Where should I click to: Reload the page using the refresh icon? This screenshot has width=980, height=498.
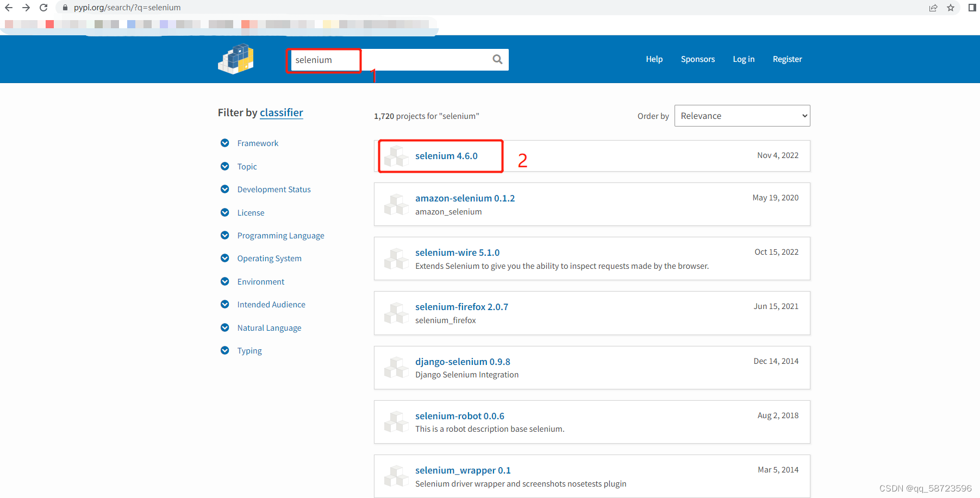pyautogui.click(x=43, y=8)
